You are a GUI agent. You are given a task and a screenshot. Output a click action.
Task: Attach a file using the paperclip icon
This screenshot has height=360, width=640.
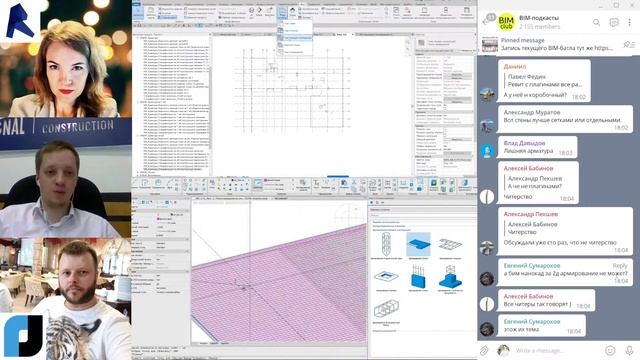click(x=484, y=350)
